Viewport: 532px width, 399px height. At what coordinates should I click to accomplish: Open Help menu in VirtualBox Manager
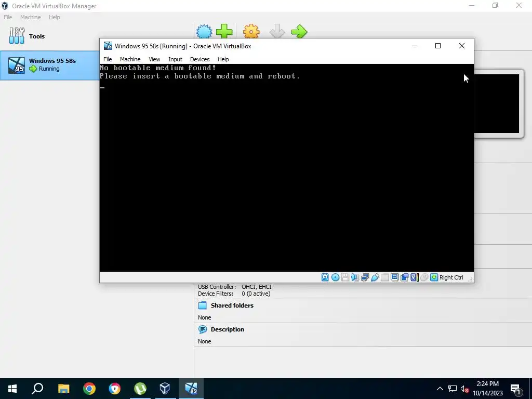[54, 17]
